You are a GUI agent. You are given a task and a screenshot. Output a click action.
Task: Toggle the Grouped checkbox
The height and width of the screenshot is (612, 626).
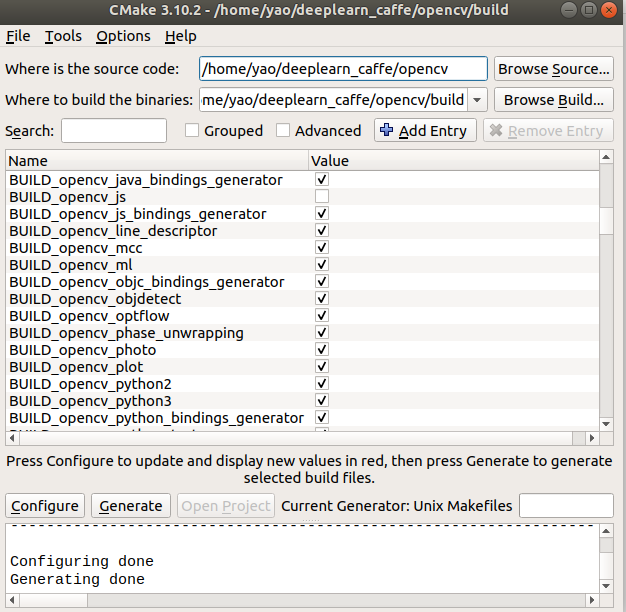pyautogui.click(x=193, y=131)
